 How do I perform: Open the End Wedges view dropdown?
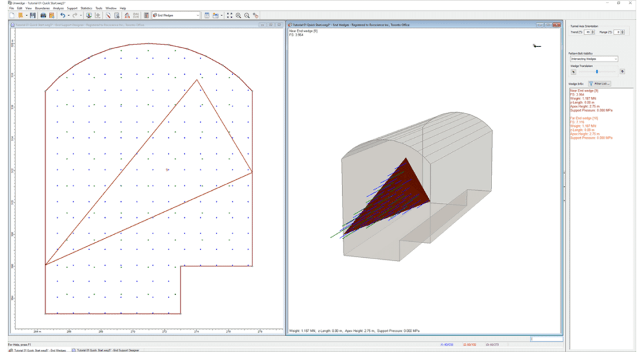[197, 15]
